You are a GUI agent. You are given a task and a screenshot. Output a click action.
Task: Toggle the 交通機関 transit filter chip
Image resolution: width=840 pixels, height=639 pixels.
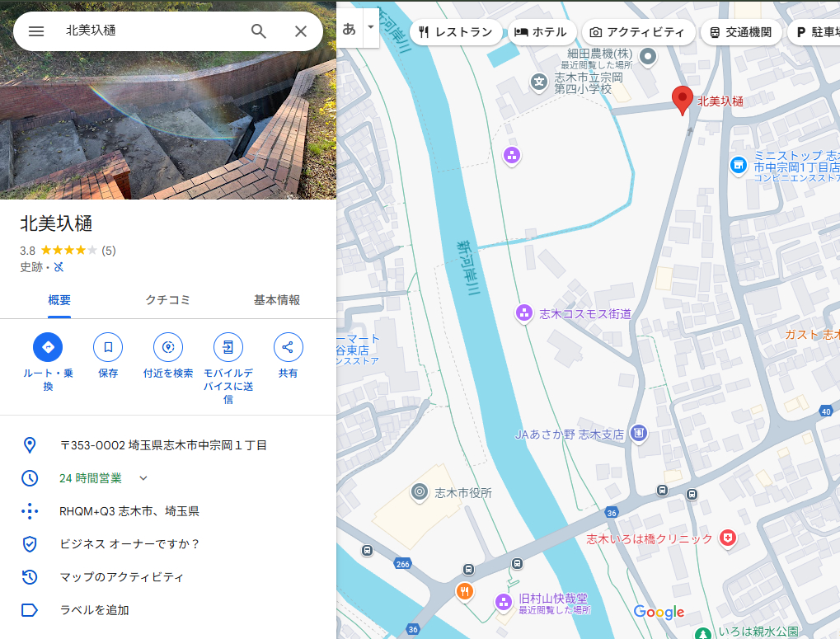point(740,32)
